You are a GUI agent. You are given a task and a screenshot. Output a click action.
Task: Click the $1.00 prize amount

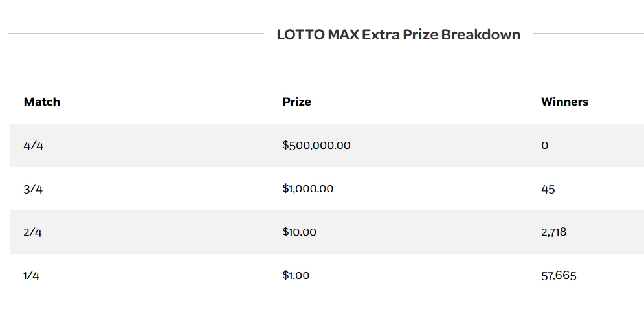[x=296, y=276]
